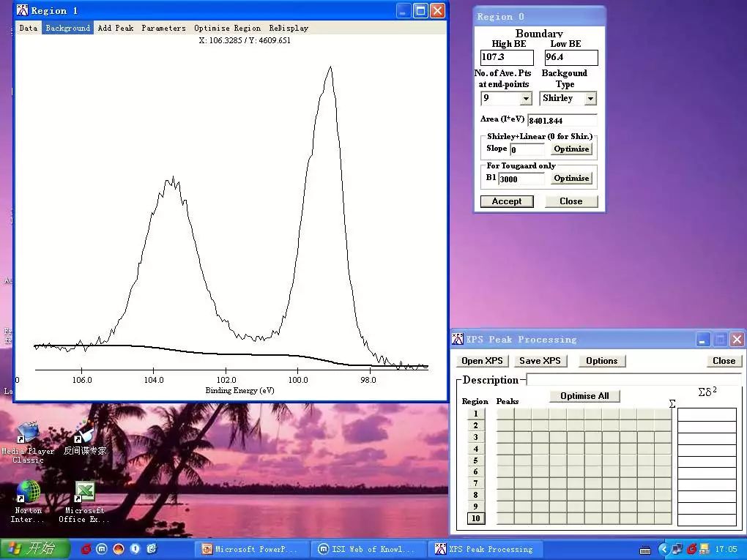747x560 pixels.
Task: Select Region 9 button
Action: [475, 507]
